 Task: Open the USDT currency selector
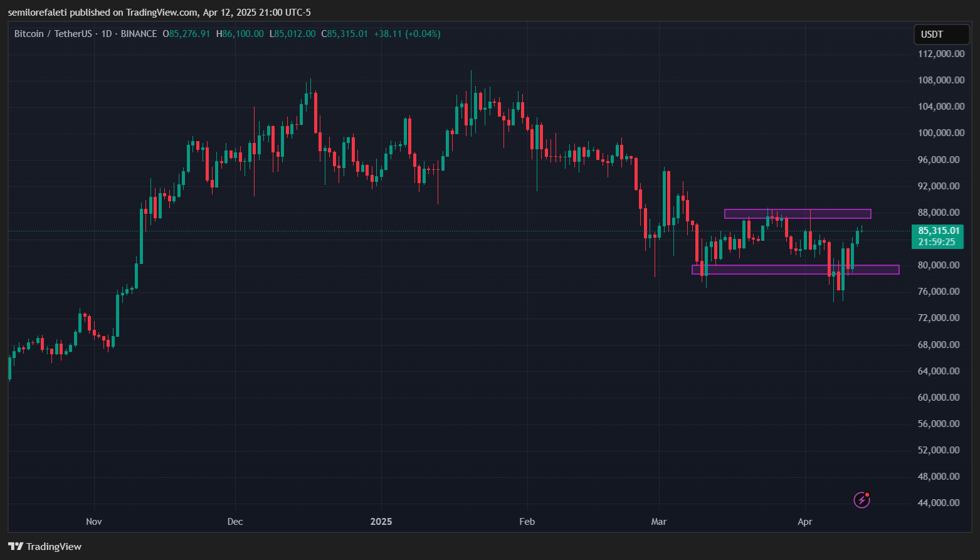coord(940,34)
